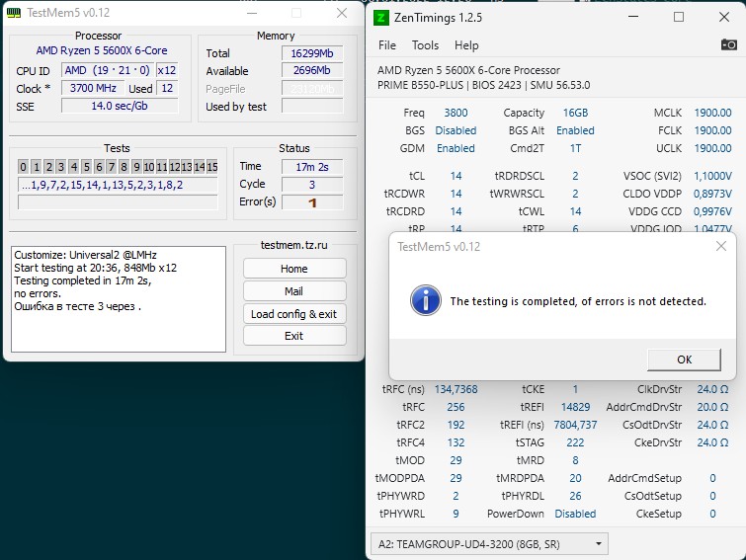Click the TestMem5 memory chip title icon
The height and width of the screenshot is (560, 746).
[14, 13]
